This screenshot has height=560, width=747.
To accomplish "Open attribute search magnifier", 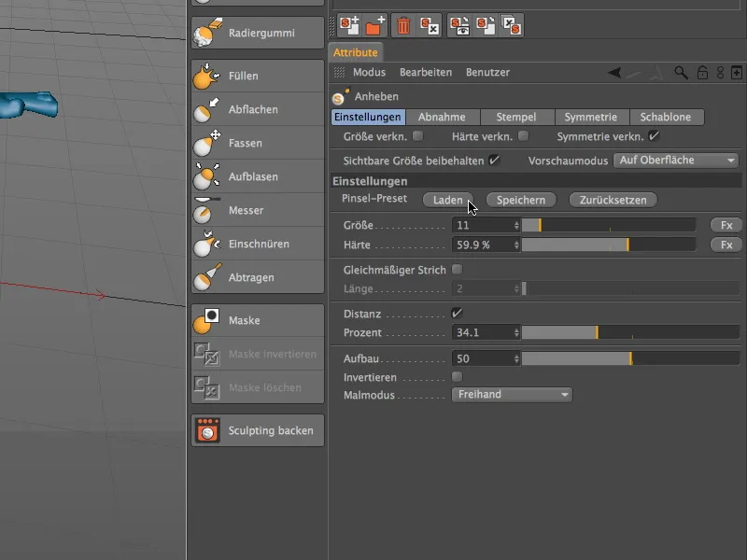I will (x=682, y=73).
